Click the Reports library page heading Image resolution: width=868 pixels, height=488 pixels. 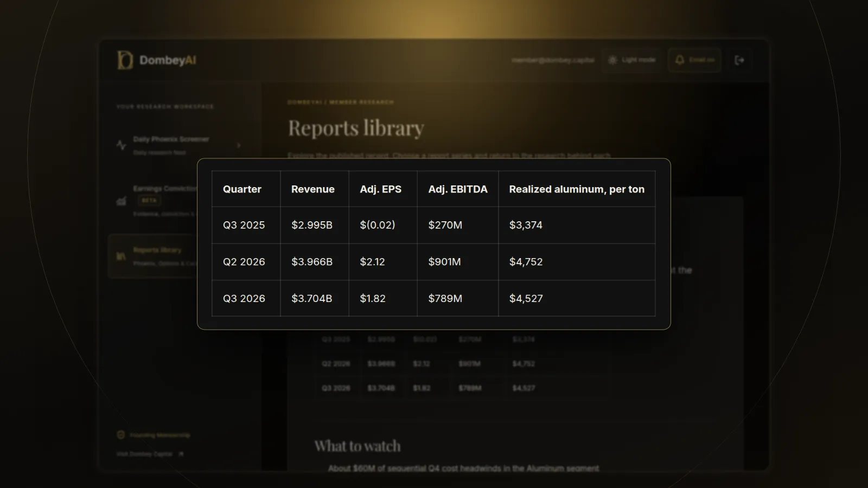click(x=356, y=128)
